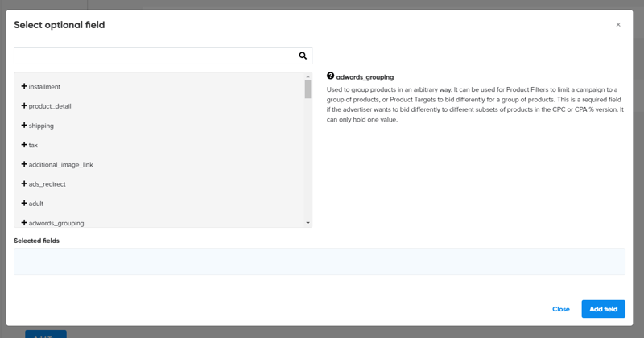Select the ads_redirect field label
Screen dimensions: 644x338
coord(47,184)
